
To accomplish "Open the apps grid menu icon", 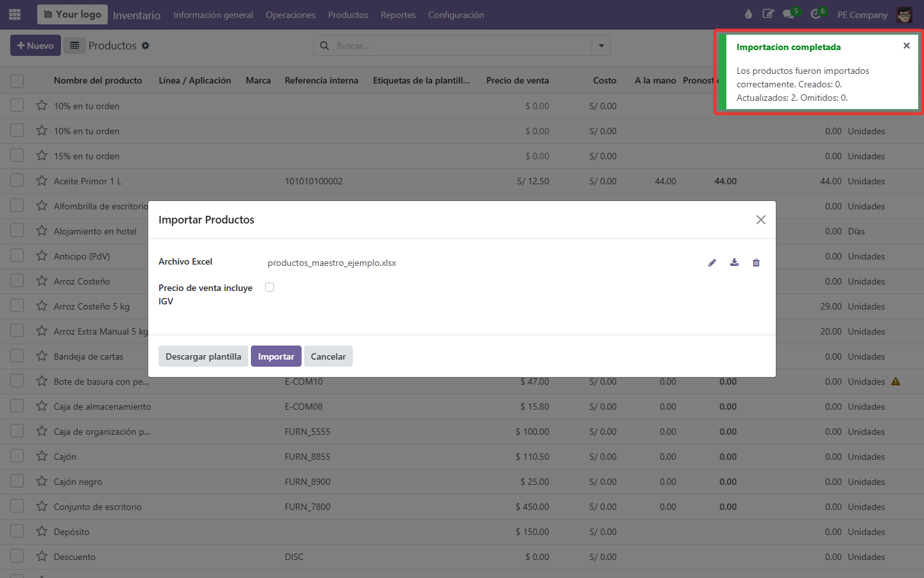I will tap(15, 14).
